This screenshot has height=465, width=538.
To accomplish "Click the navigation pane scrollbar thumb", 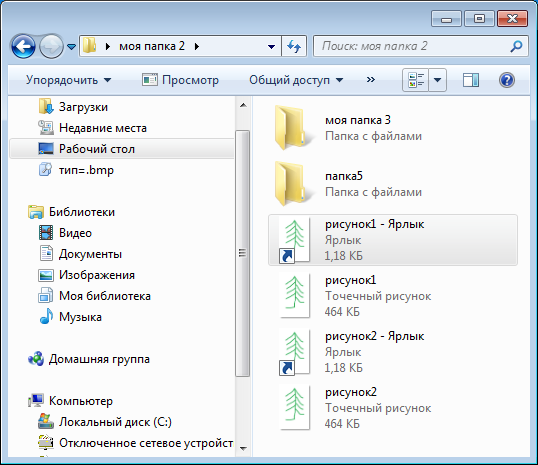I will pos(243,253).
